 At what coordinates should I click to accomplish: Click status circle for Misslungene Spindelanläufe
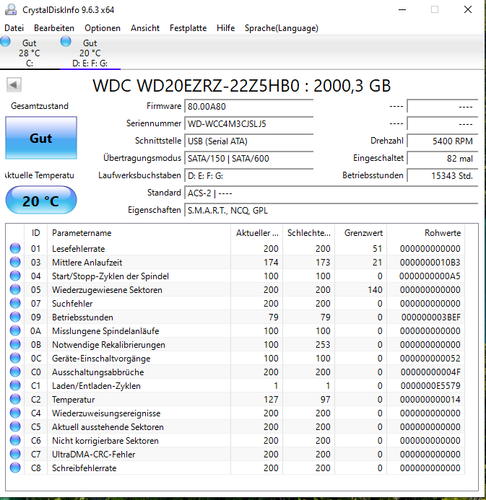(x=15, y=331)
